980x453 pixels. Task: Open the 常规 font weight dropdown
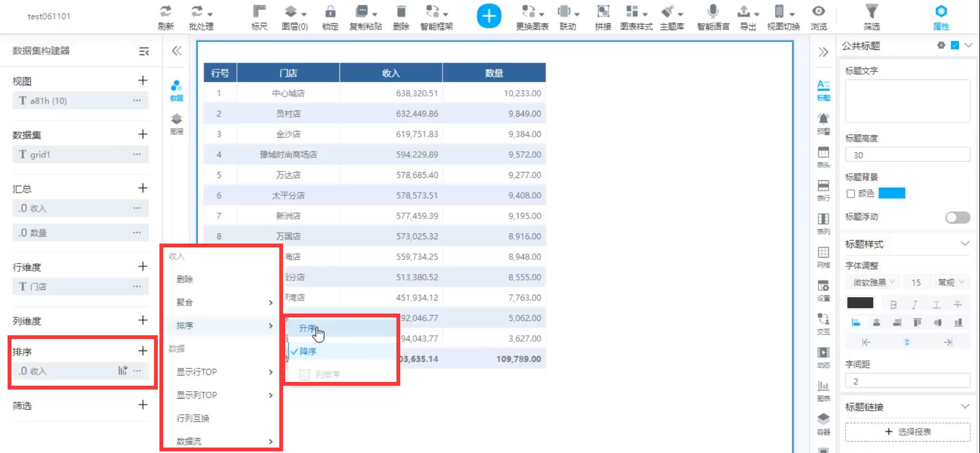point(952,282)
